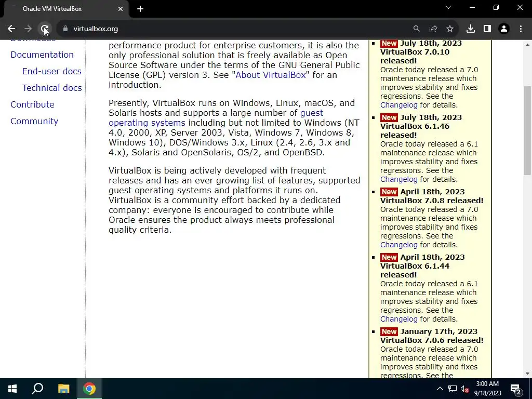
Task: Open the zoom magnifier in address bar
Action: 416,29
